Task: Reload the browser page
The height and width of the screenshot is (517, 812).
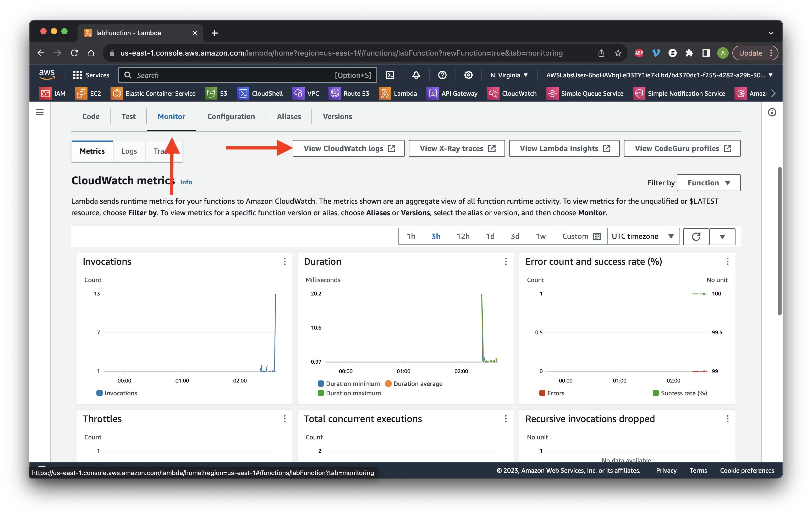Action: 75,53
